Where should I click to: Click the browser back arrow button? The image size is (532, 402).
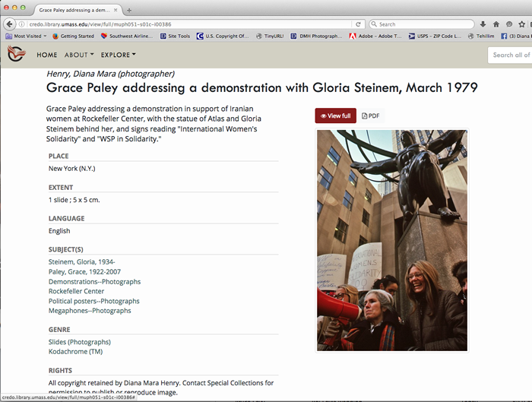(x=10, y=24)
